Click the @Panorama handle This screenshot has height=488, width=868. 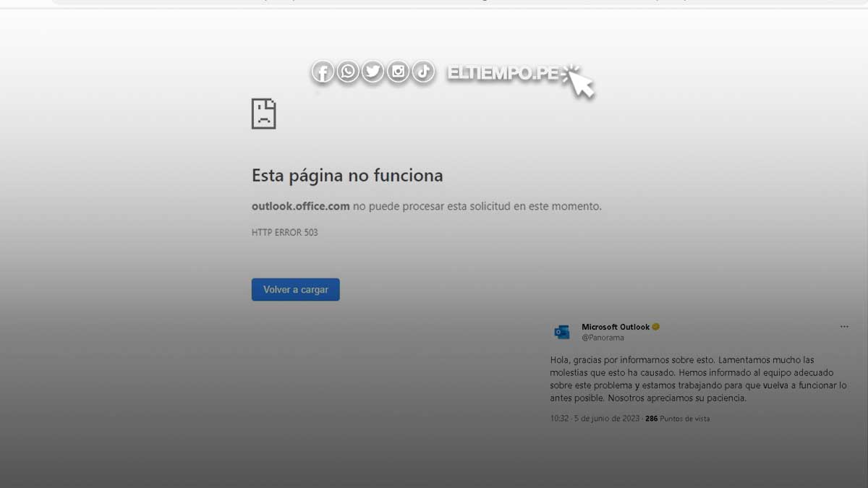(x=603, y=338)
